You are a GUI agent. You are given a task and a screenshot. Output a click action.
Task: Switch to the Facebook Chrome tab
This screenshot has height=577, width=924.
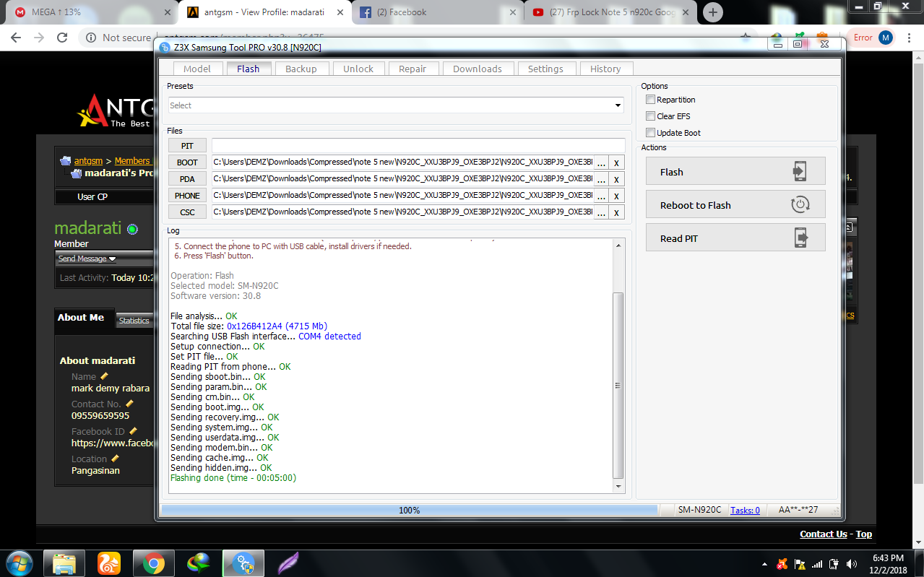click(437, 12)
